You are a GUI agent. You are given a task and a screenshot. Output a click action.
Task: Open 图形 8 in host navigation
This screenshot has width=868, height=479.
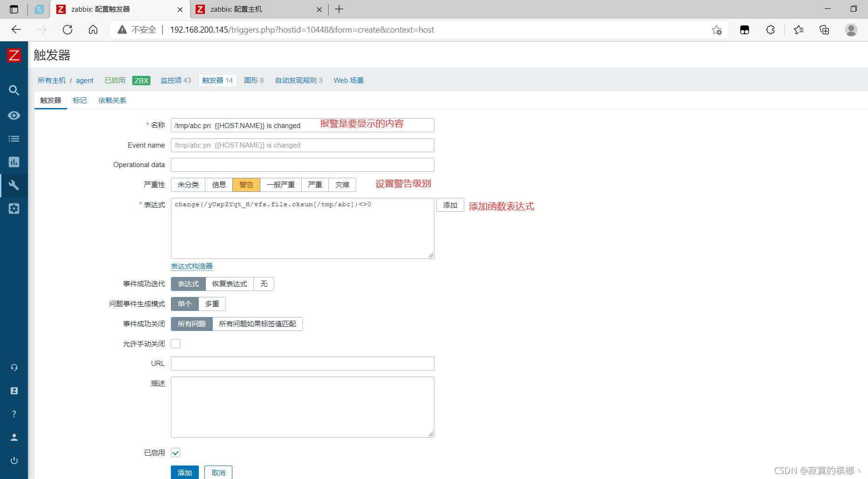tap(254, 81)
